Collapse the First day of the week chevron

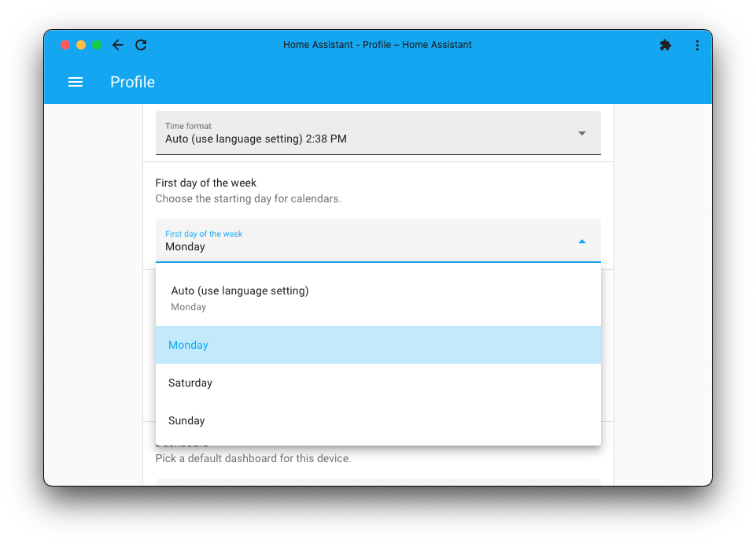[x=581, y=241]
